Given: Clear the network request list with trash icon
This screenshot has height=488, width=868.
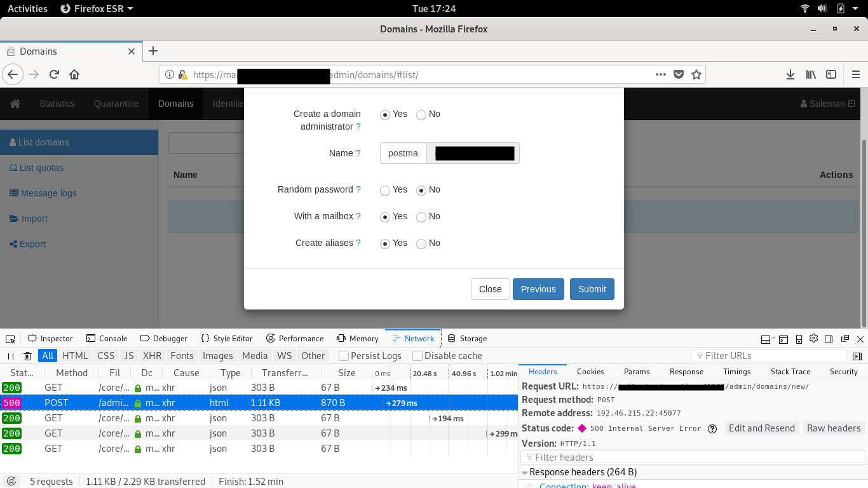Looking at the screenshot, I should (x=26, y=356).
